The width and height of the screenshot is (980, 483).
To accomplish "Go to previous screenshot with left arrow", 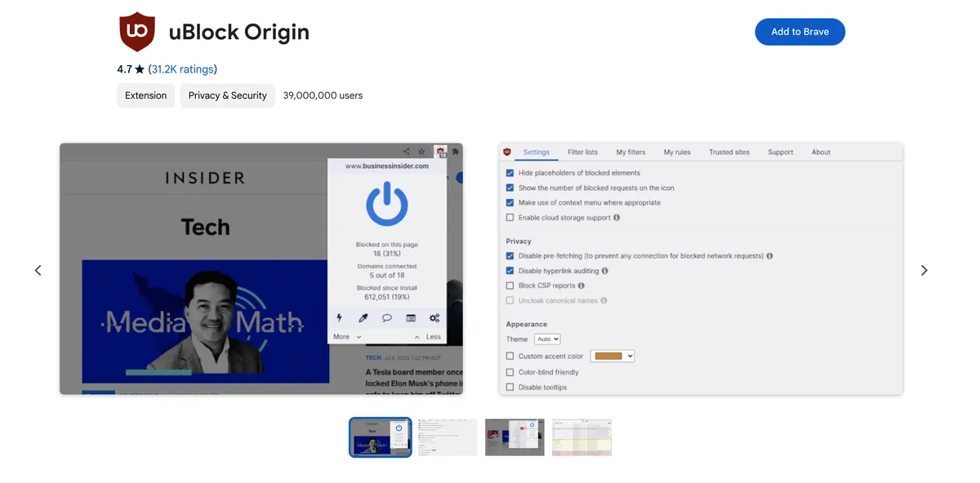I will pos(38,270).
